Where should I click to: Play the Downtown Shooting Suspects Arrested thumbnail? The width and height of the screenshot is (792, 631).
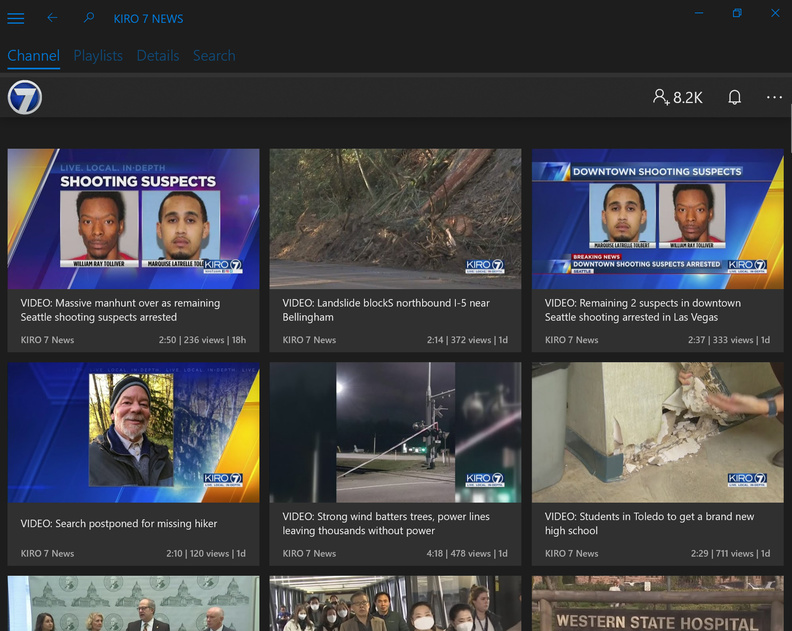[658, 219]
